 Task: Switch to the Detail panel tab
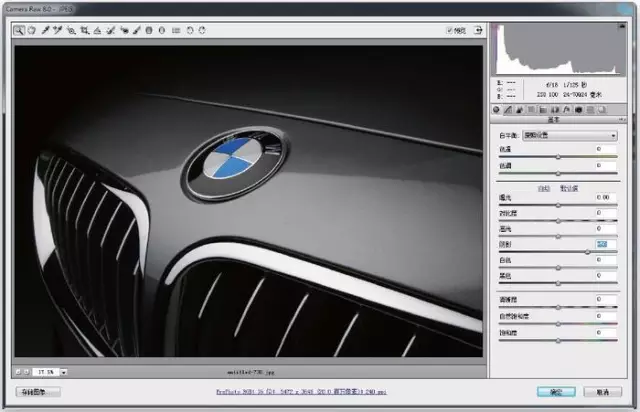pyautogui.click(x=520, y=109)
